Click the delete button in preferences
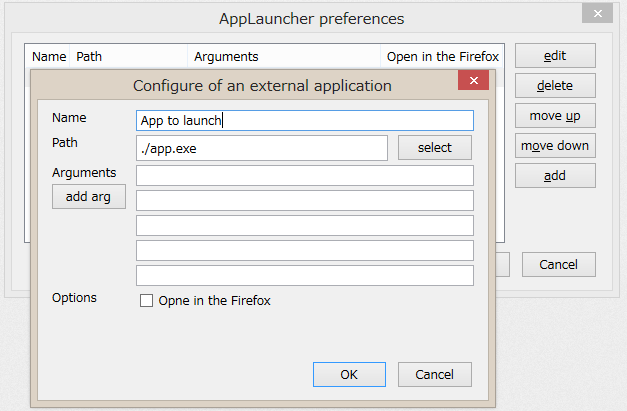627x411 pixels. click(x=555, y=86)
